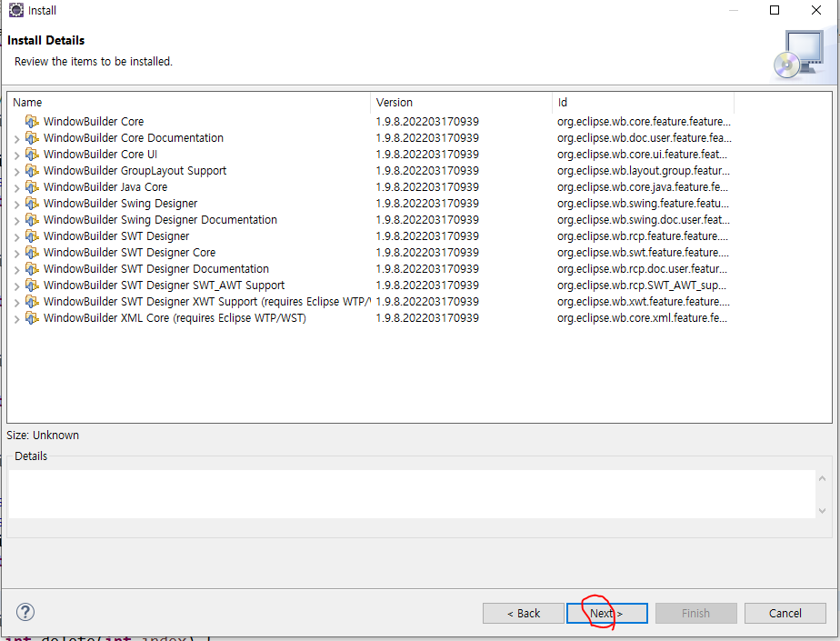Select WindowBuilder SWT Designer Core item

(130, 253)
